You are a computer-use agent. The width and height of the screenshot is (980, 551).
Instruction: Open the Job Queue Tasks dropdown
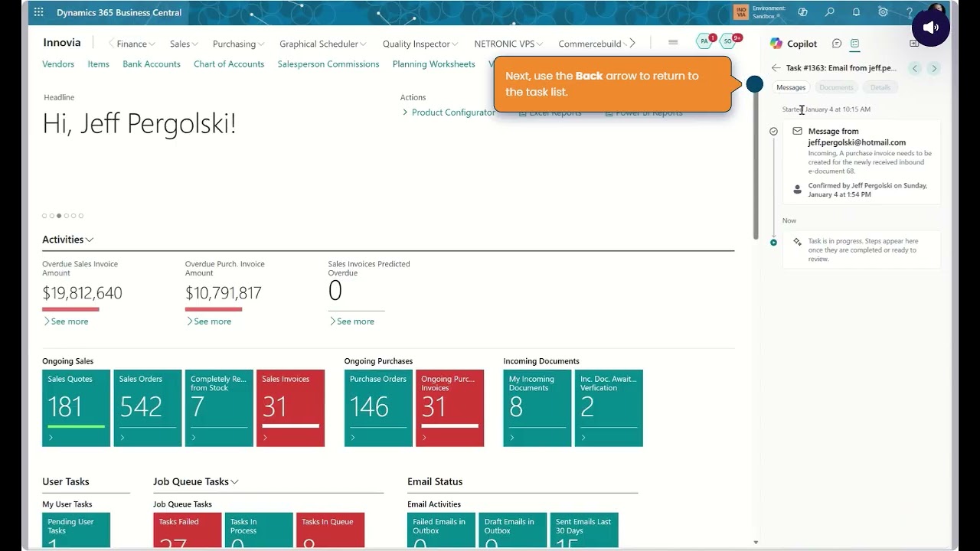196,481
